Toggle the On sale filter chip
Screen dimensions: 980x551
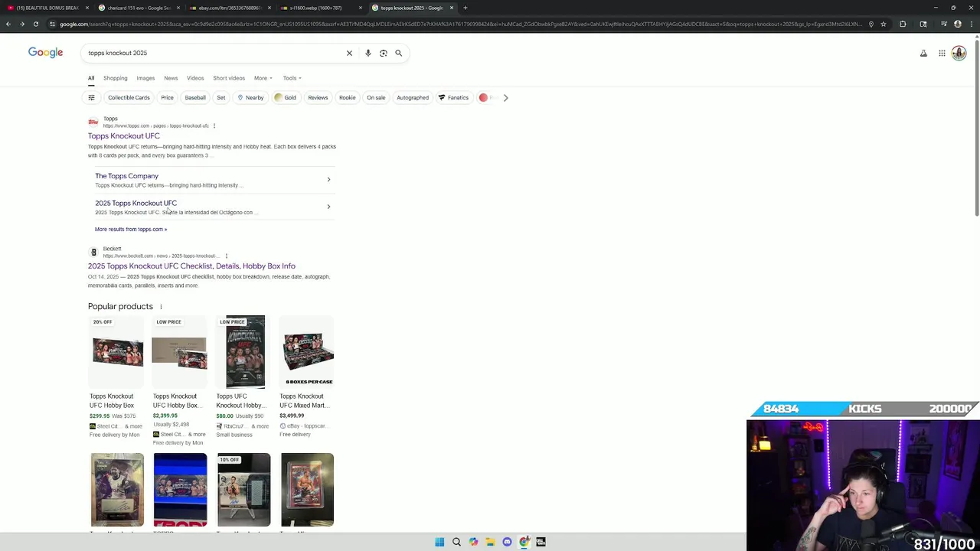click(x=376, y=97)
